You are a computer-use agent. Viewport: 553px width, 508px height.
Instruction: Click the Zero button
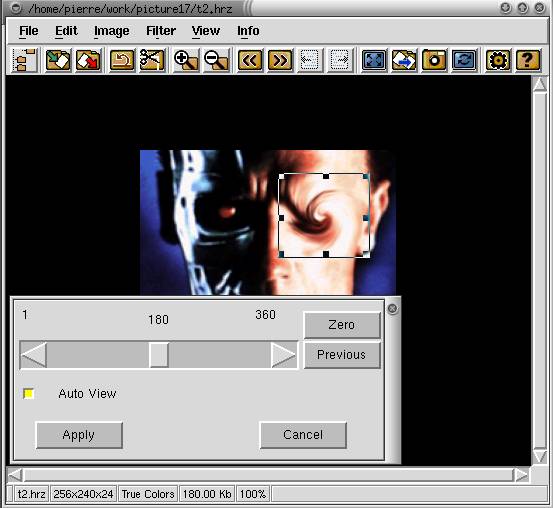click(x=342, y=325)
